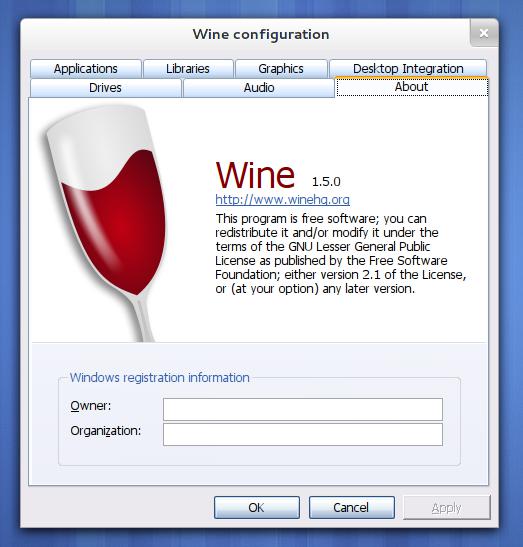This screenshot has height=547, width=523.
Task: Click the 1.5.0 version number text
Action: [326, 181]
